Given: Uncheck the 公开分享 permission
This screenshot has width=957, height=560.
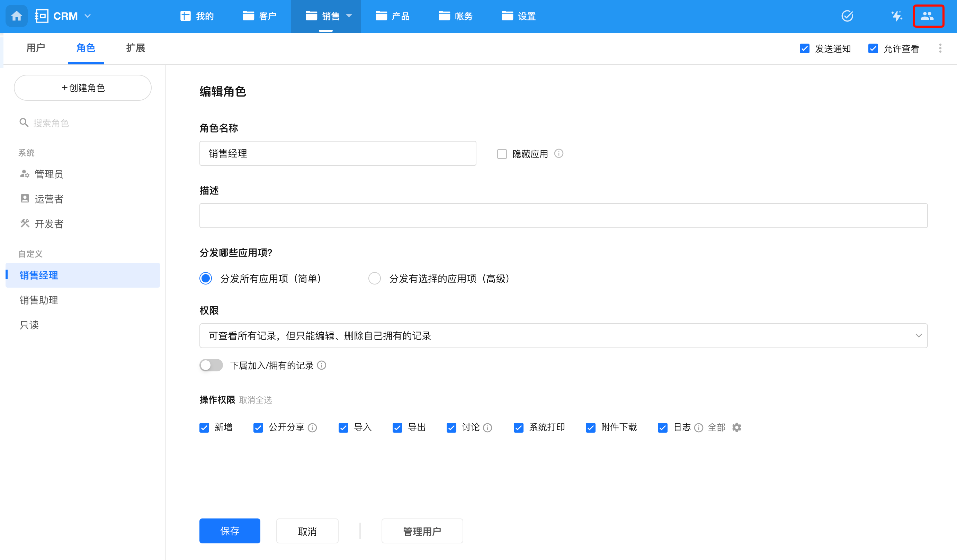Looking at the screenshot, I should coord(258,428).
